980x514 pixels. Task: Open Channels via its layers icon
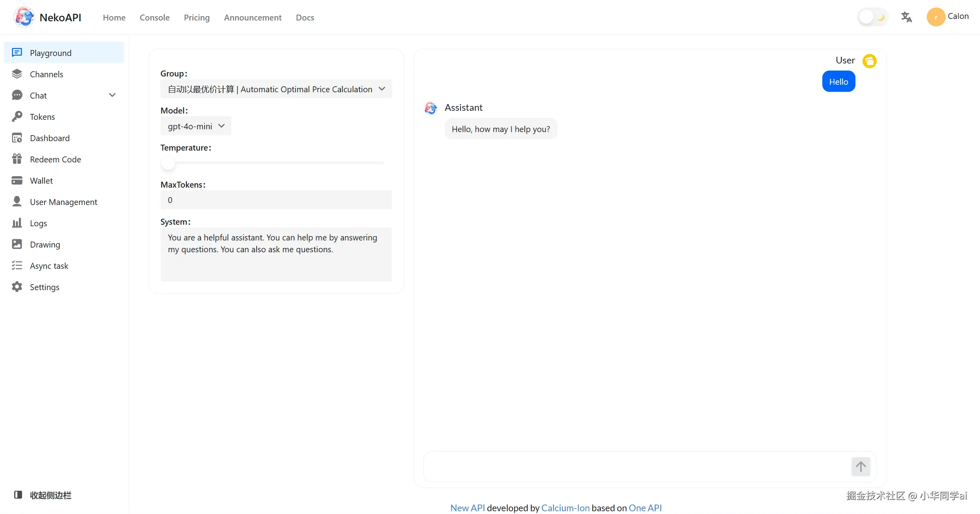[x=17, y=74]
